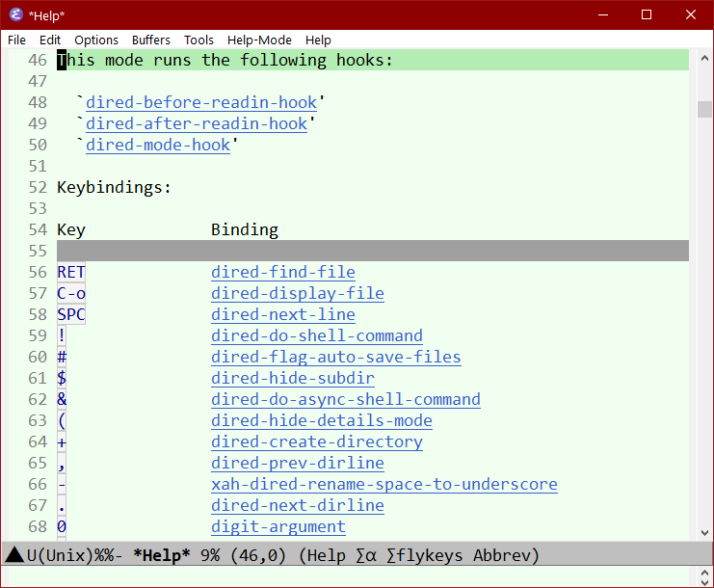This screenshot has width=714, height=588.
Task: Open the Help menu
Action: 318,40
